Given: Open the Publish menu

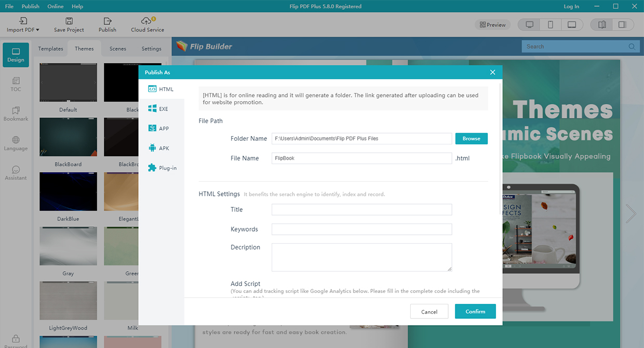Looking at the screenshot, I should click(31, 6).
